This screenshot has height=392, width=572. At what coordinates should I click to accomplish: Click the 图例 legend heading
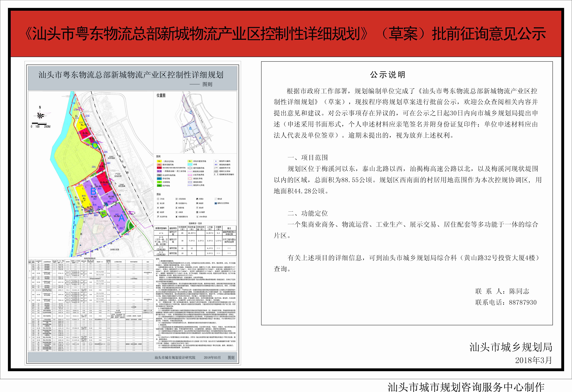pyautogui.click(x=158, y=156)
